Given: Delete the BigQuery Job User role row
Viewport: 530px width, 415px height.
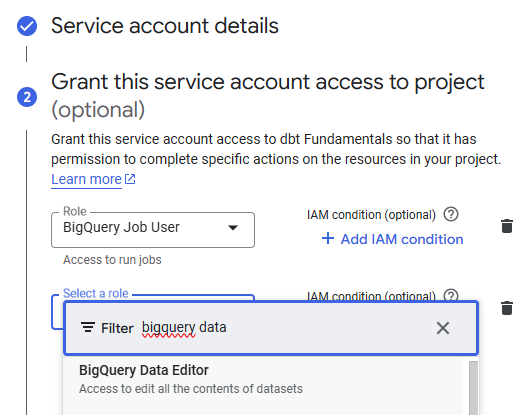Looking at the screenshot, I should pos(507,226).
